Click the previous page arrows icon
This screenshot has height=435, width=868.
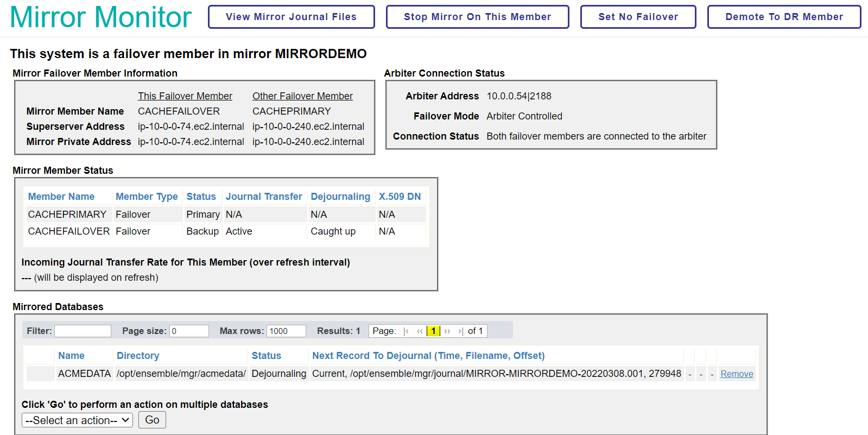pos(420,331)
